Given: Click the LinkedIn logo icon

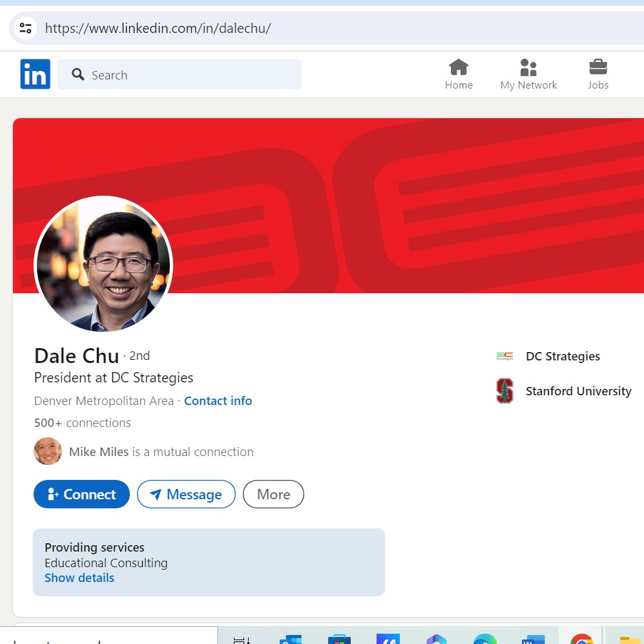Looking at the screenshot, I should (36, 74).
